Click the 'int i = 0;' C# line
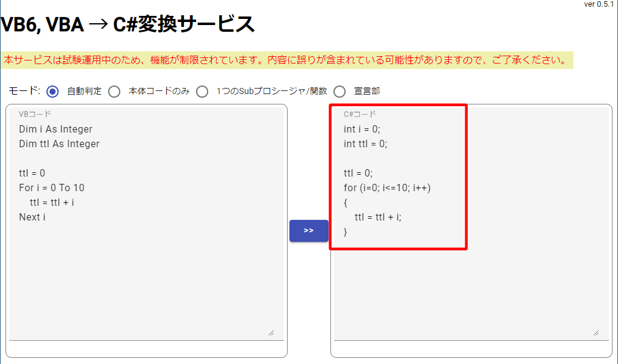The image size is (618, 364). pos(362,129)
